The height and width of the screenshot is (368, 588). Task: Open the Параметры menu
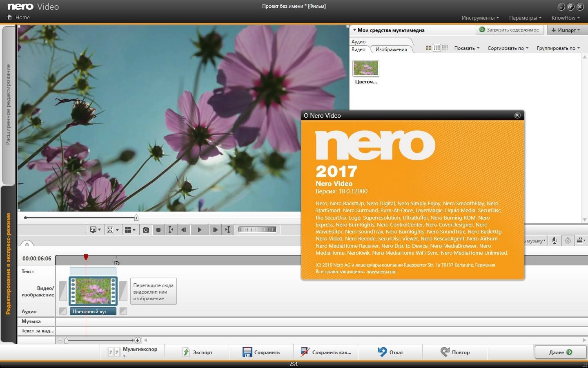pyautogui.click(x=525, y=18)
